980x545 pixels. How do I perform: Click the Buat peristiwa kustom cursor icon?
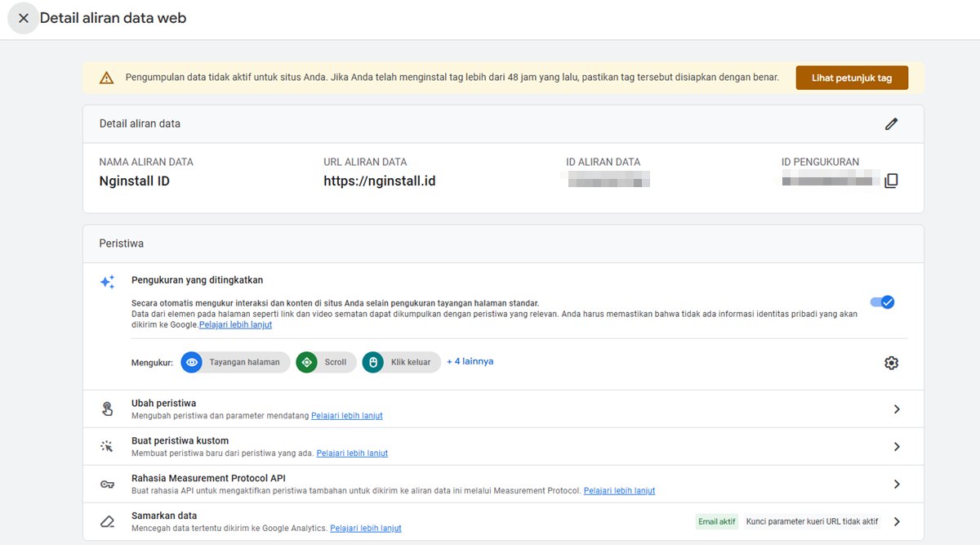[x=107, y=447]
